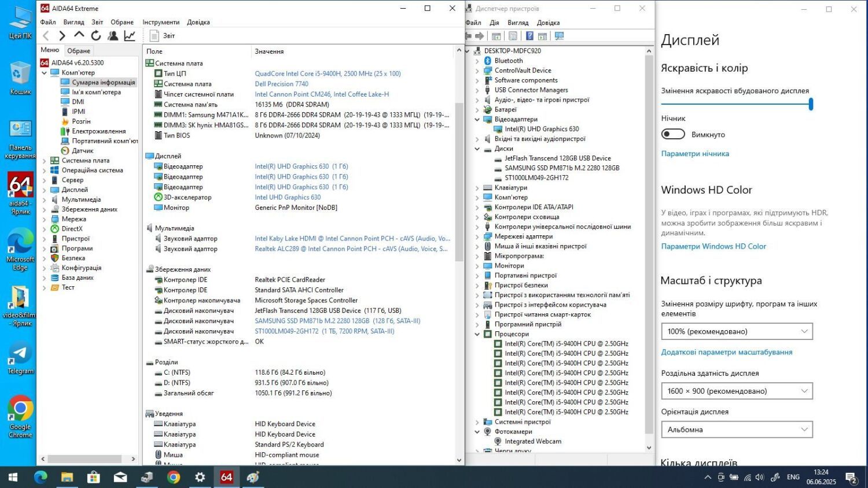868x488 pixels.
Task: Toggle the Нічник night light switch
Action: pyautogui.click(x=673, y=134)
